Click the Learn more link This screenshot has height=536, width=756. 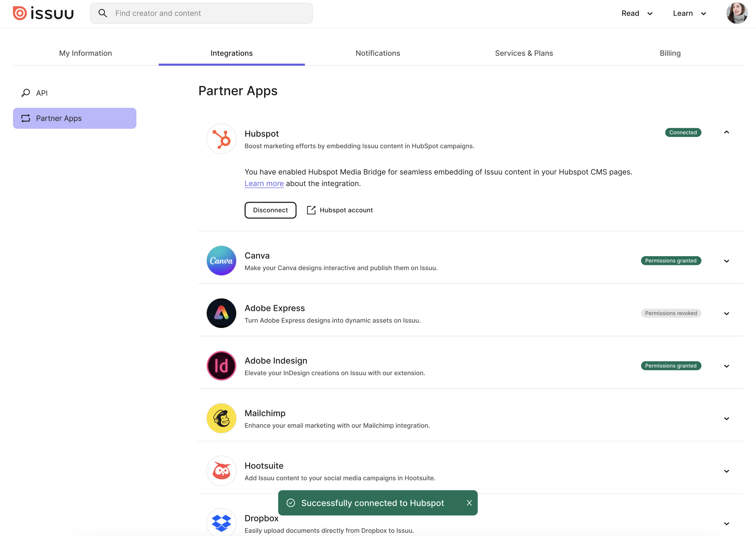pyautogui.click(x=264, y=184)
